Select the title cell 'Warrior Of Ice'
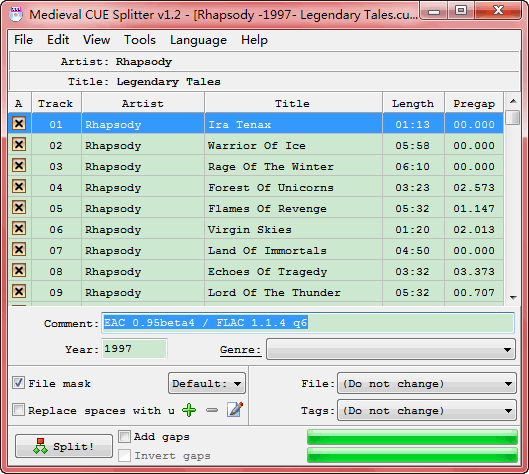529x474 pixels. click(293, 144)
